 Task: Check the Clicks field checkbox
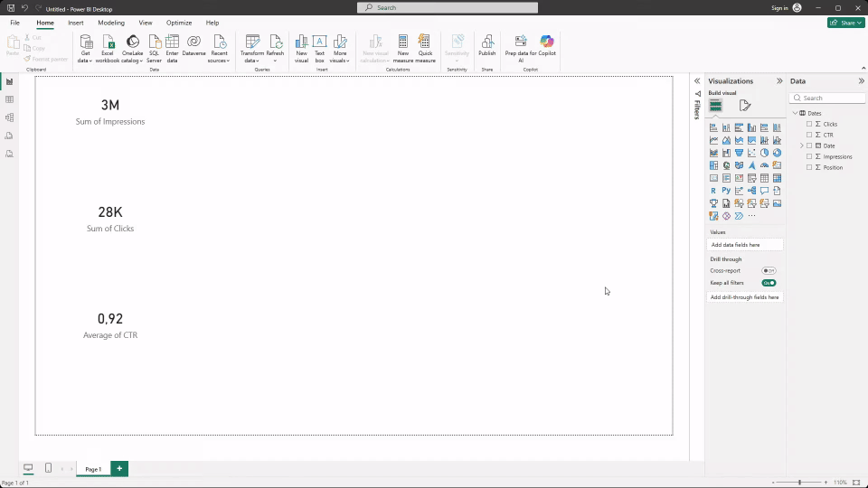click(809, 124)
